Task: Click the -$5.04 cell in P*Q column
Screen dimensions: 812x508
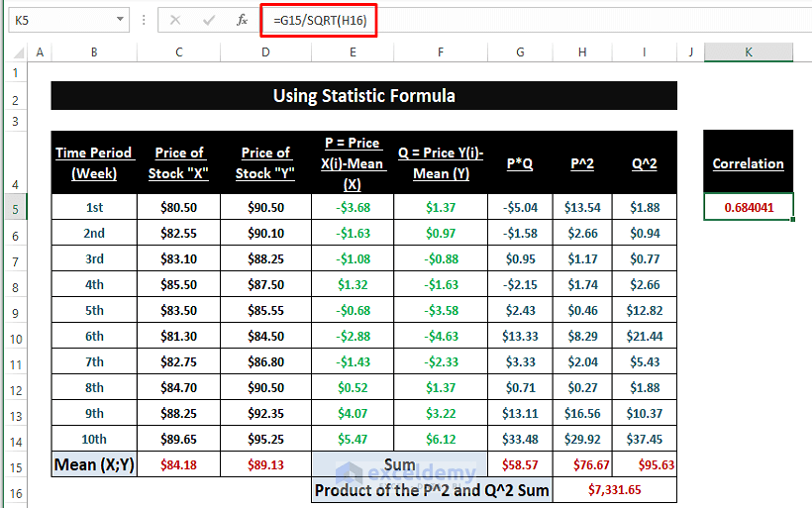Action: pyautogui.click(x=520, y=207)
